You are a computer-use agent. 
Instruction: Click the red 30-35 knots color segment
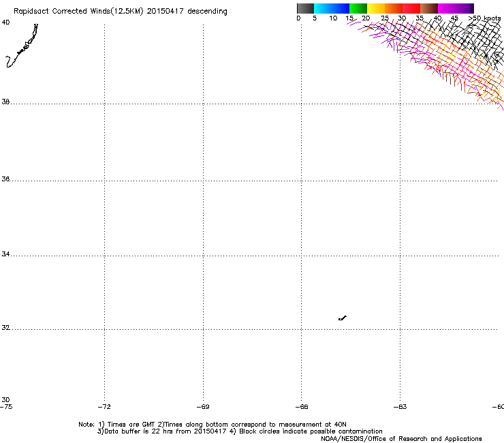(411, 8)
